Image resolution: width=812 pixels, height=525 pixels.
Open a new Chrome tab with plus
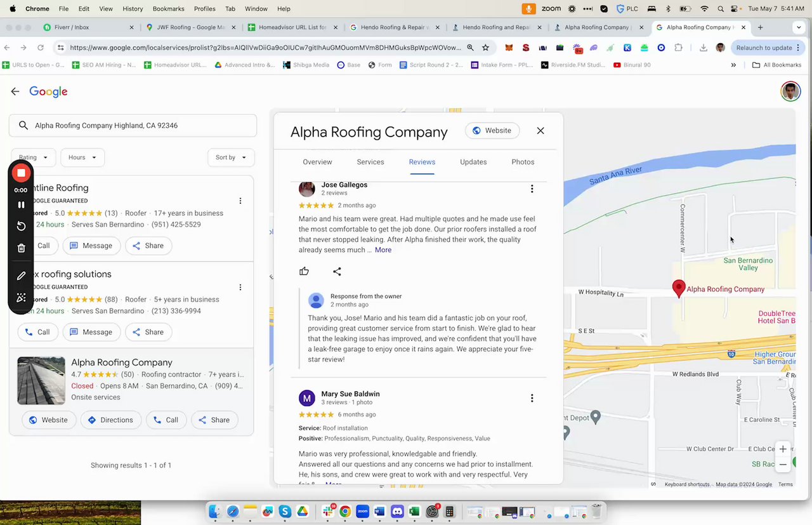(760, 27)
